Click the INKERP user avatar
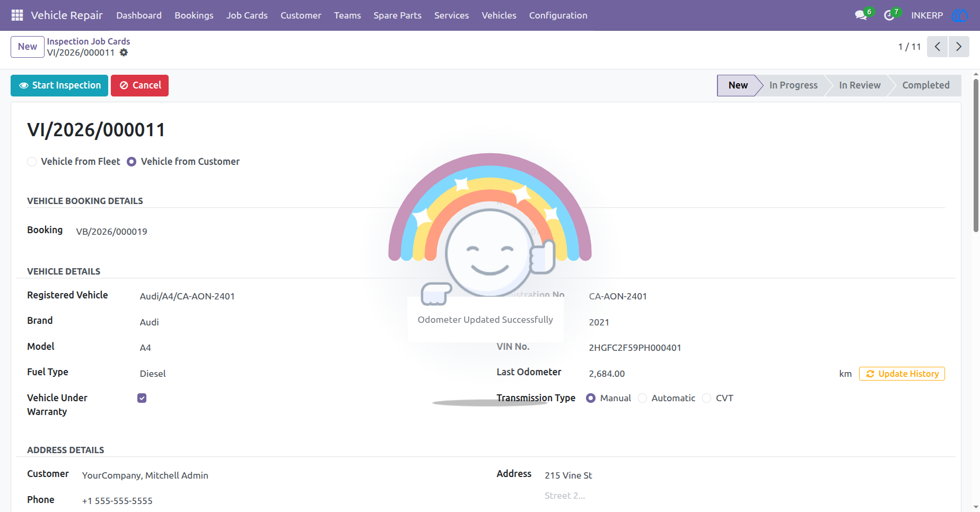Image resolution: width=980 pixels, height=512 pixels. click(960, 15)
